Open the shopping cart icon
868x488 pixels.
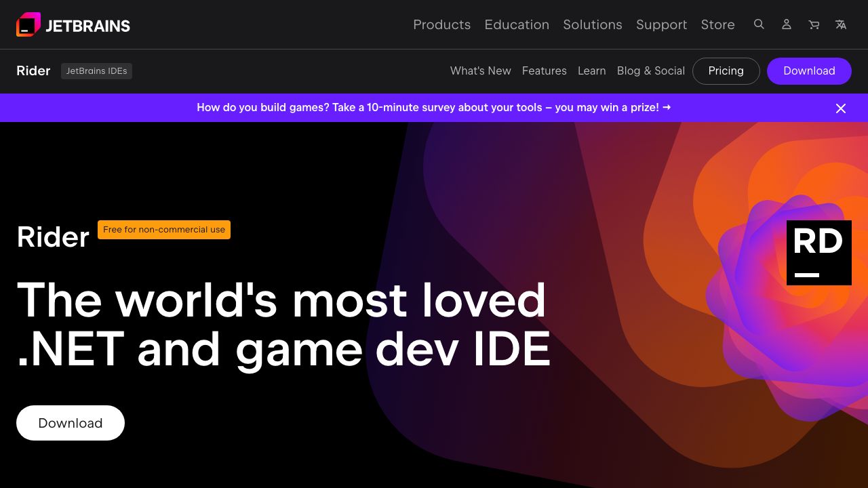pos(814,24)
